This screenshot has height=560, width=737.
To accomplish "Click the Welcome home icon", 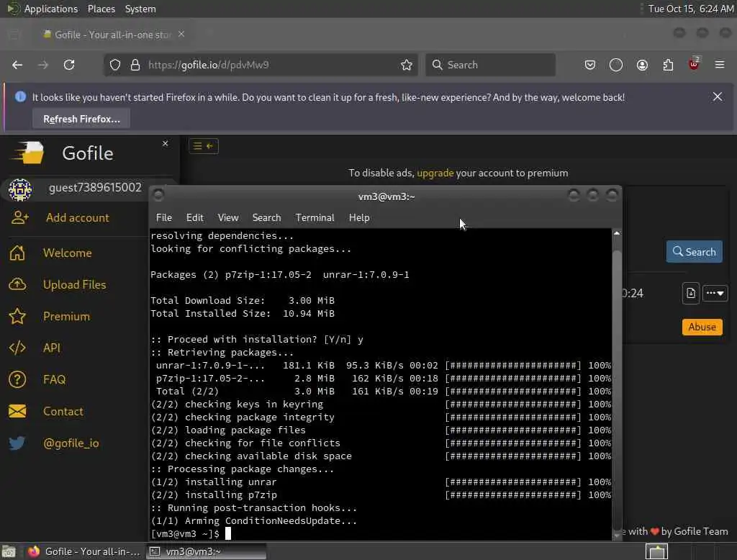I will coord(17,253).
